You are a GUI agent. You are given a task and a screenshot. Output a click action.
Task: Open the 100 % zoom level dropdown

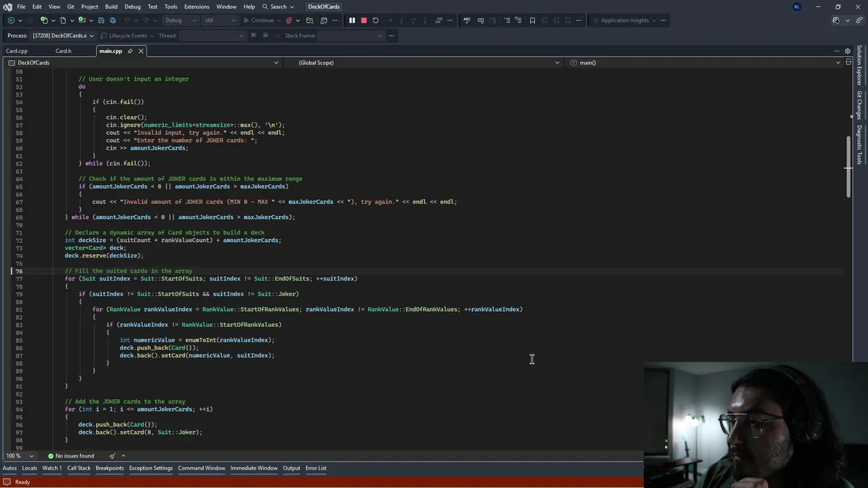tap(20, 455)
